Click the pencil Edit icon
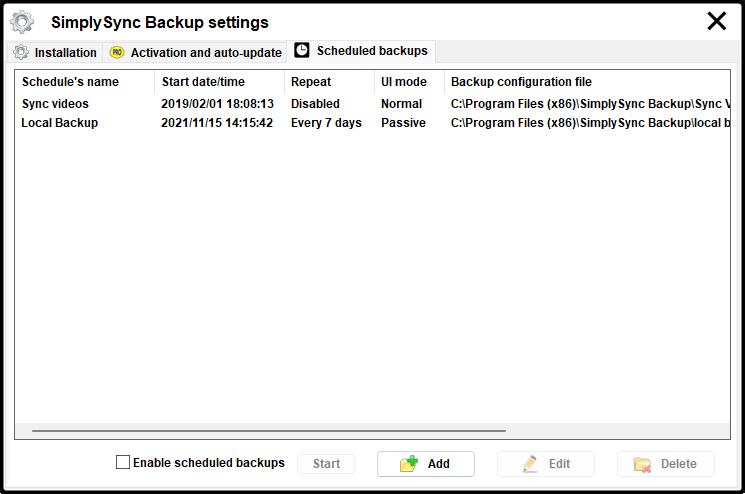 pyautogui.click(x=529, y=464)
